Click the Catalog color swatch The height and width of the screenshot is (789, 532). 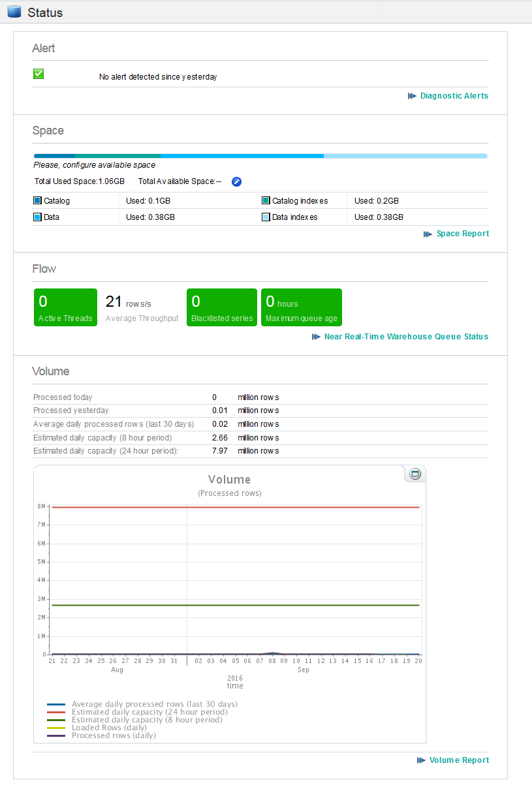point(37,201)
